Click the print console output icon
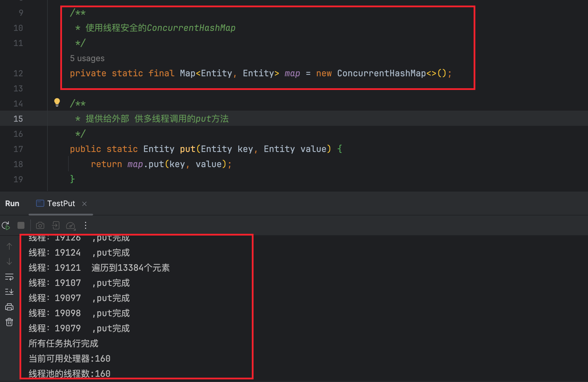The width and height of the screenshot is (588, 382). coord(9,307)
